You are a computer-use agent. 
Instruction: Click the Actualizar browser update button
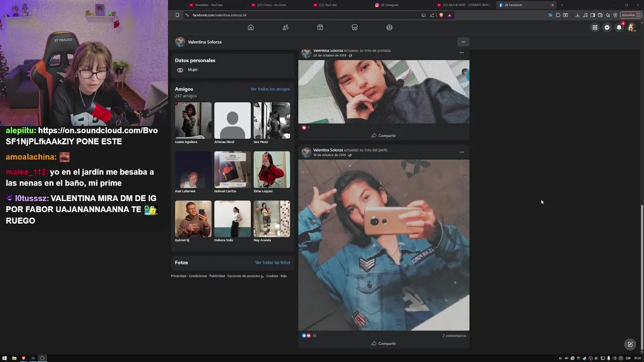click(x=630, y=15)
